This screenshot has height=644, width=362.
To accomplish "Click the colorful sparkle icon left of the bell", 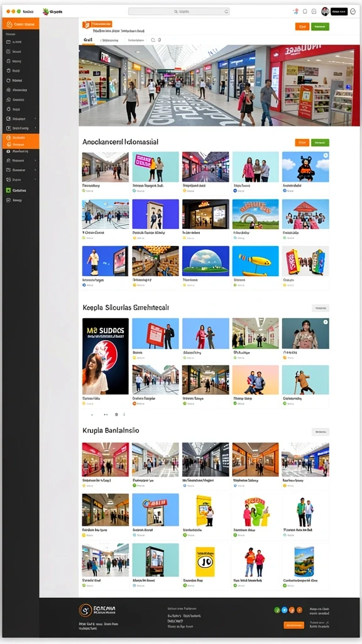I will (x=295, y=11).
